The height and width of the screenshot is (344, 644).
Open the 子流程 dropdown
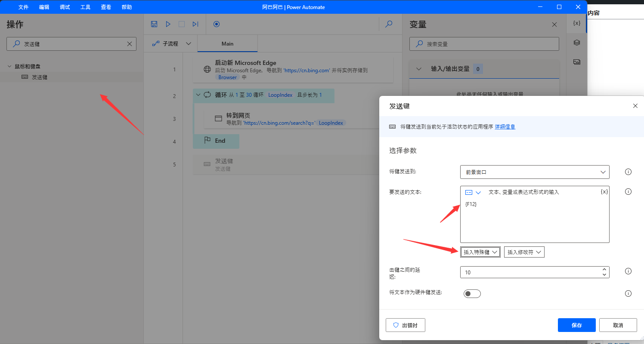click(x=172, y=43)
